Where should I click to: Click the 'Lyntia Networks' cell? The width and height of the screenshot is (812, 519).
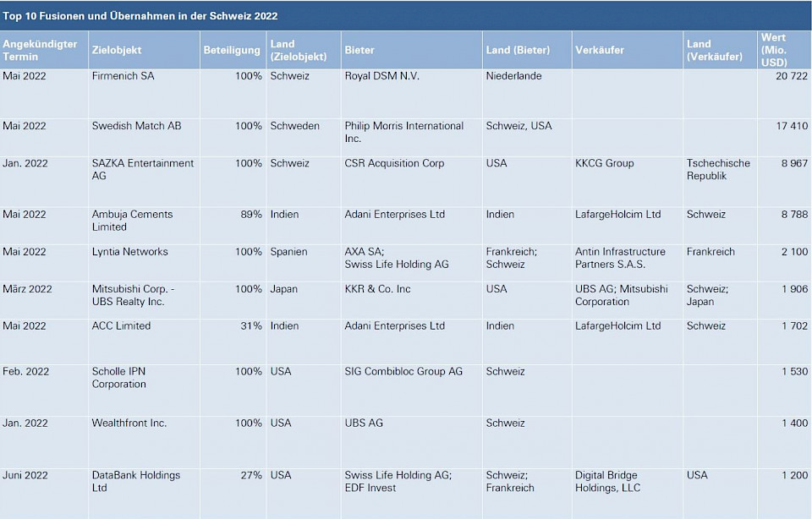[129, 252]
